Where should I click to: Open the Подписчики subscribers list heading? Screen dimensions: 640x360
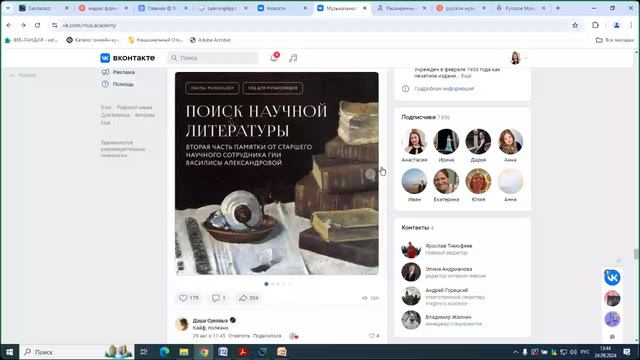(425, 117)
